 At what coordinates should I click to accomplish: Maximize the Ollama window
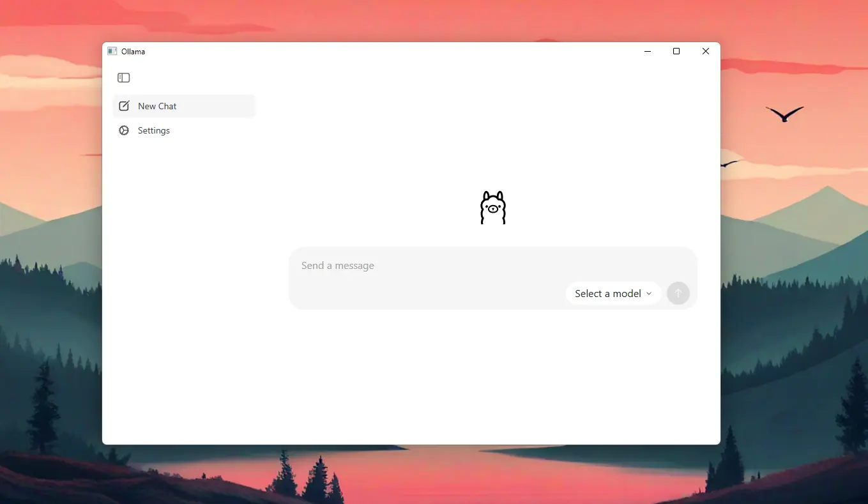coord(676,52)
